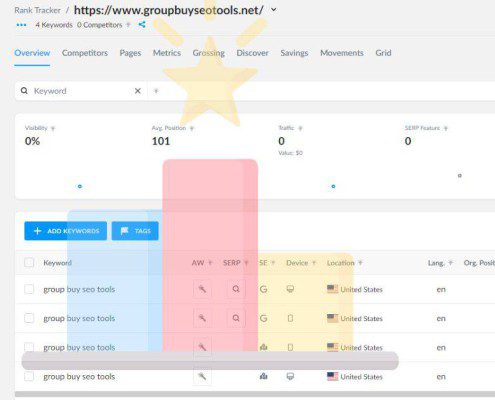The image size is (495, 400).
Task: Click the desktop device icon in the first row
Action: [290, 289]
